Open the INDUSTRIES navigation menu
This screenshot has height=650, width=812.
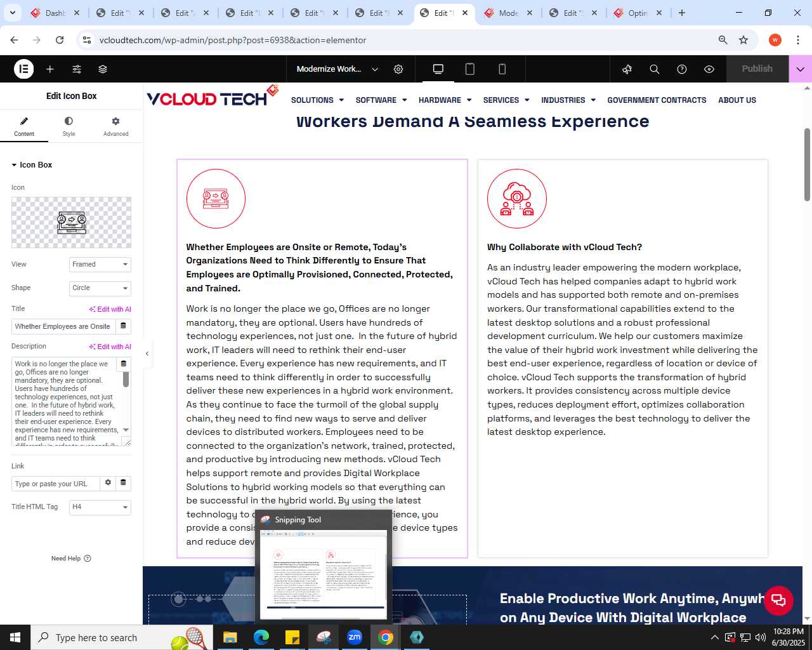click(x=568, y=100)
